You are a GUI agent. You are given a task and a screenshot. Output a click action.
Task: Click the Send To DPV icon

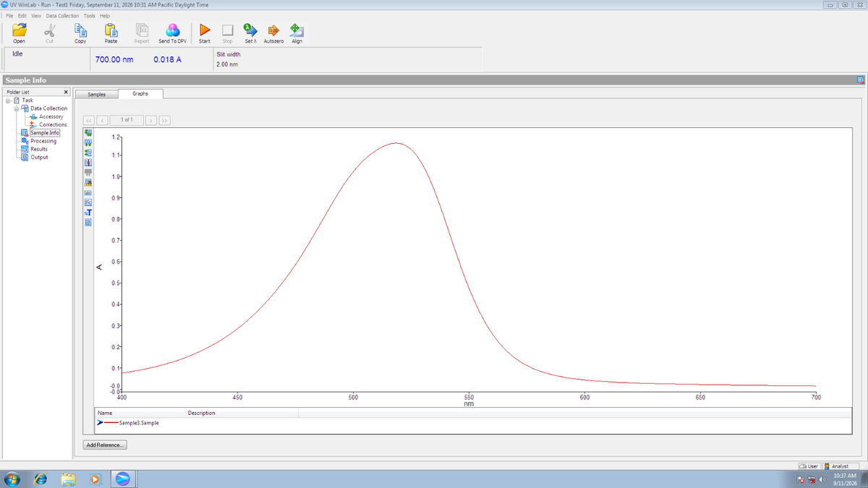coord(172,30)
